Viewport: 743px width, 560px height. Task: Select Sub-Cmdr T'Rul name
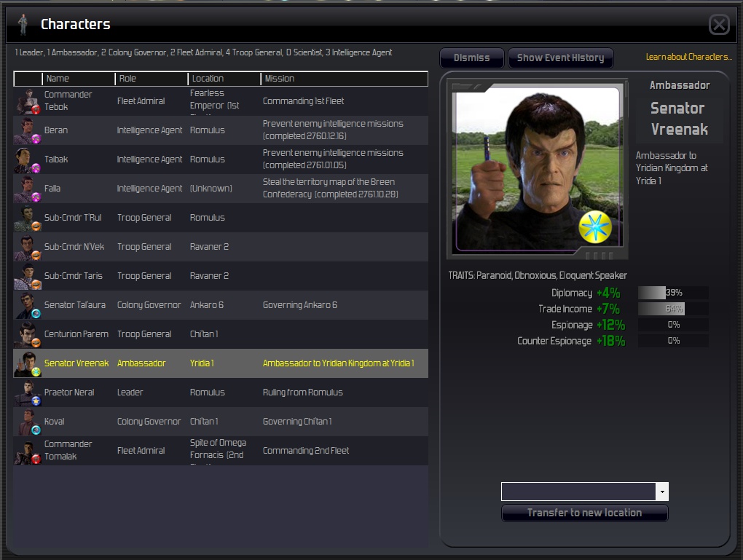(x=73, y=218)
